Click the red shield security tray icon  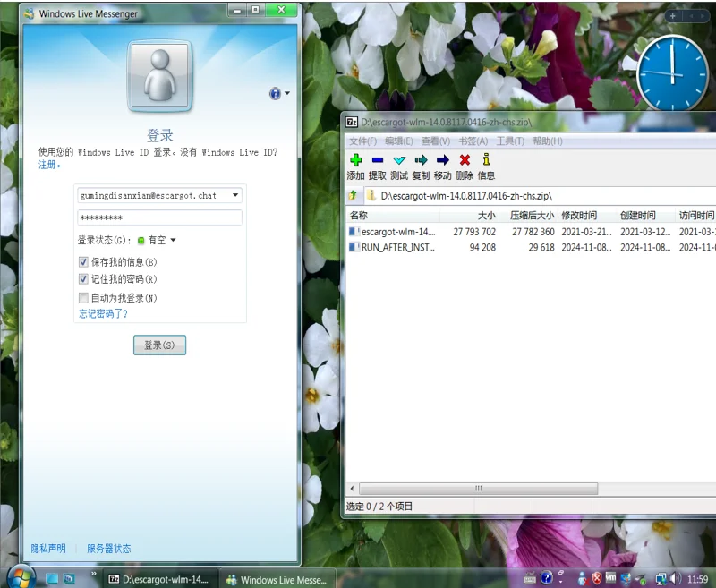(596, 578)
